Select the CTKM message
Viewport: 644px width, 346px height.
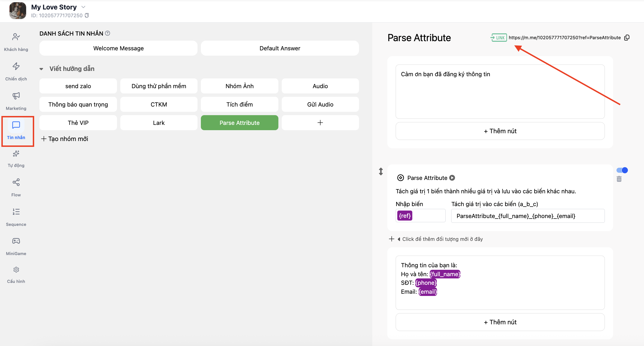[x=159, y=104]
